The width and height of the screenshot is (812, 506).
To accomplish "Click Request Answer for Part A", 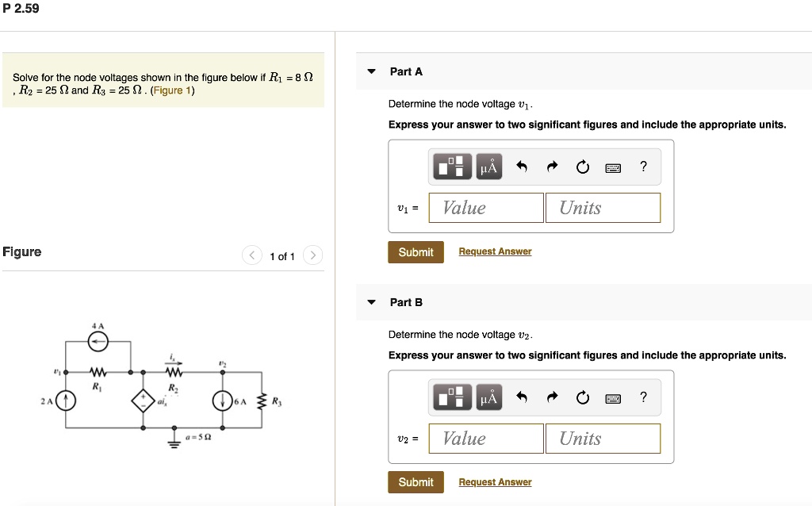I will pos(495,251).
